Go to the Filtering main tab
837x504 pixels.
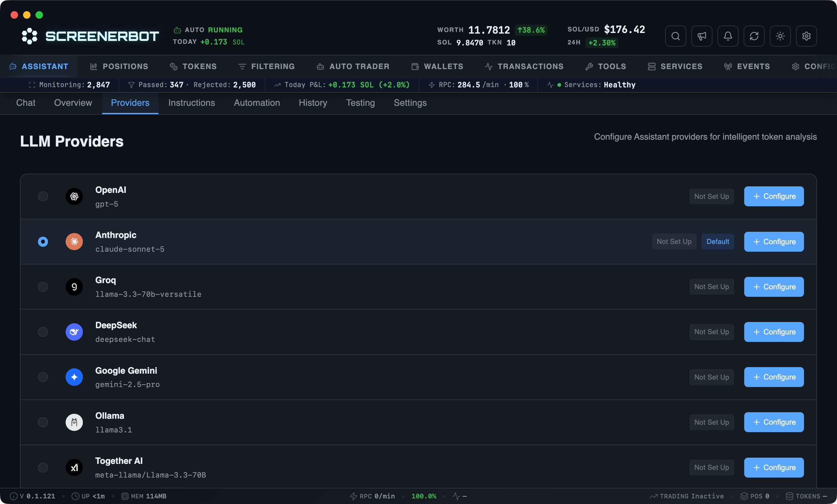(267, 67)
